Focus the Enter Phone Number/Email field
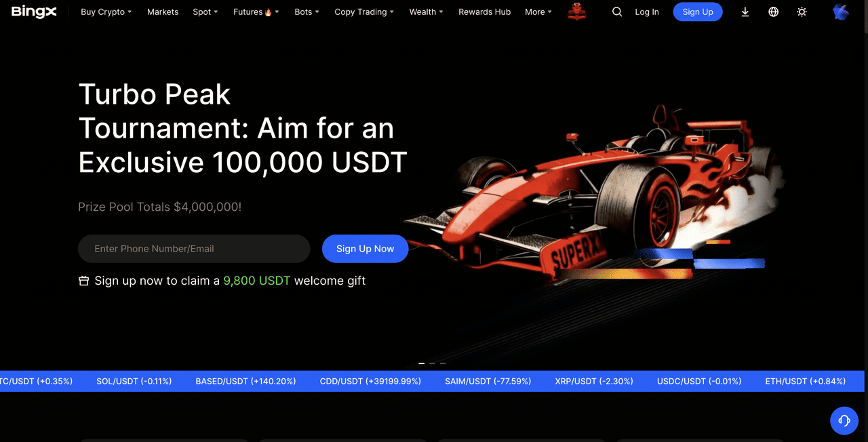 coord(194,249)
